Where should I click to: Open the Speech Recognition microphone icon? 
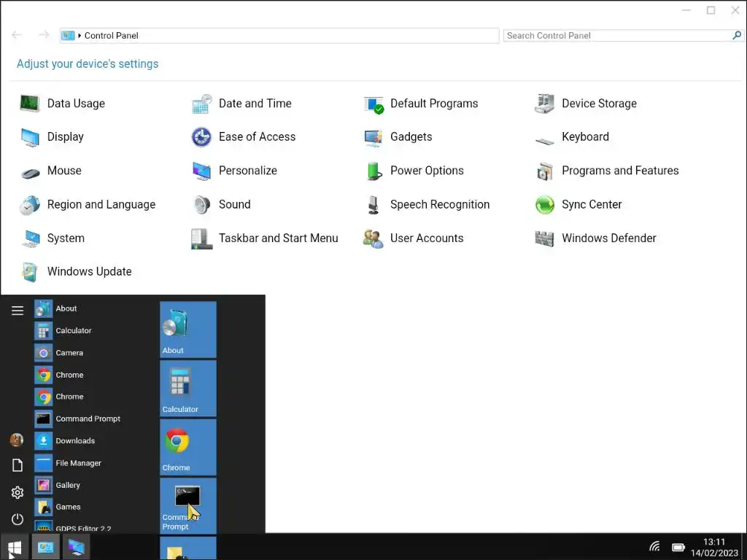(x=373, y=205)
